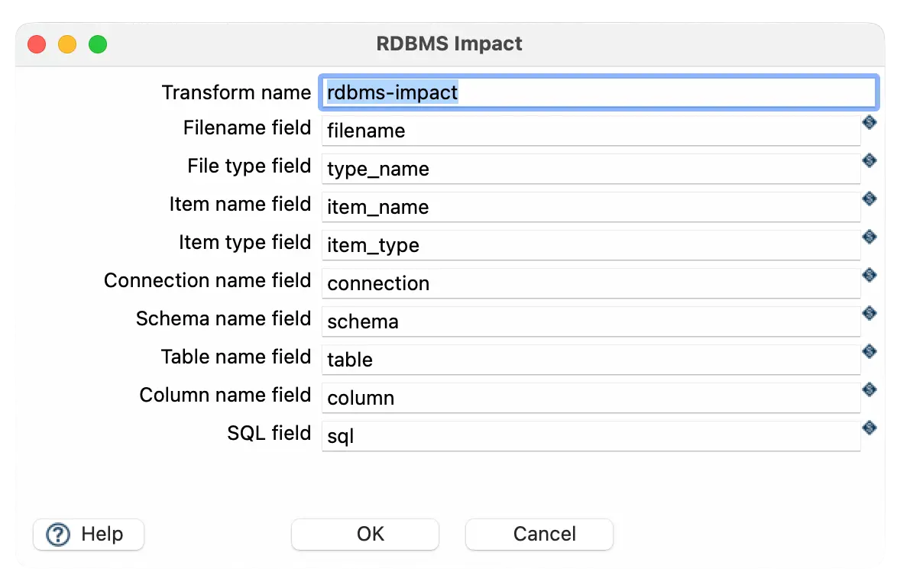Edit the Connection name field input
This screenshot has width=897, height=588.
tap(590, 283)
